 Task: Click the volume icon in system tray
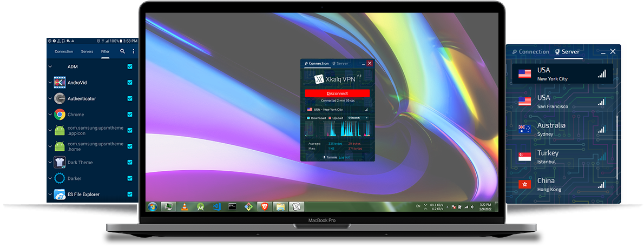click(472, 206)
